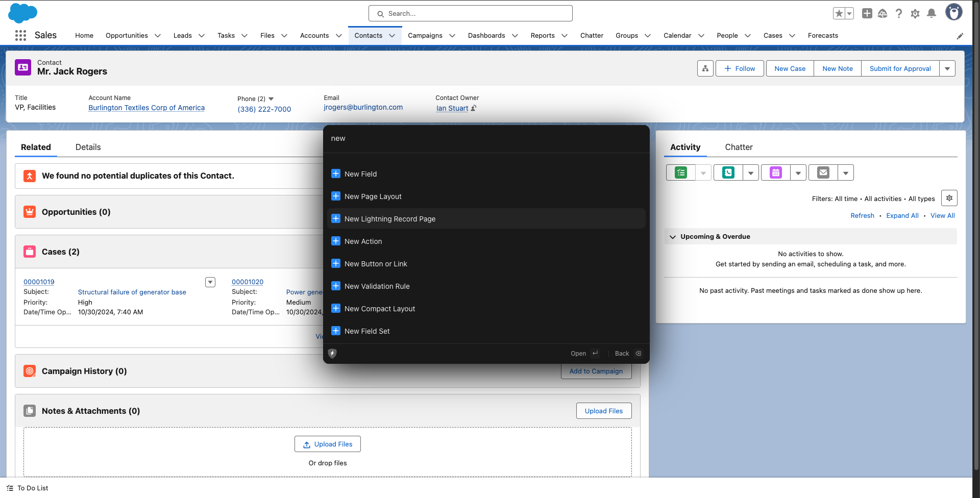Click the global Search field

pos(471,13)
